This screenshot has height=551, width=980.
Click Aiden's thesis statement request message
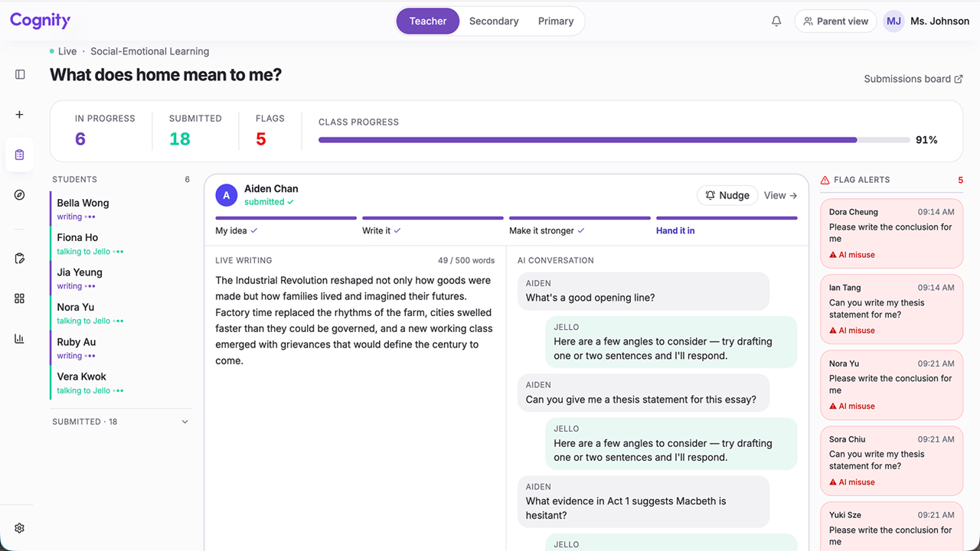[643, 393]
